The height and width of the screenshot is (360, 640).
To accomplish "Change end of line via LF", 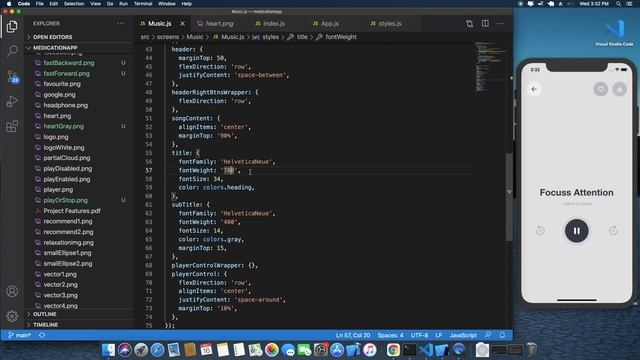I will tap(438, 335).
